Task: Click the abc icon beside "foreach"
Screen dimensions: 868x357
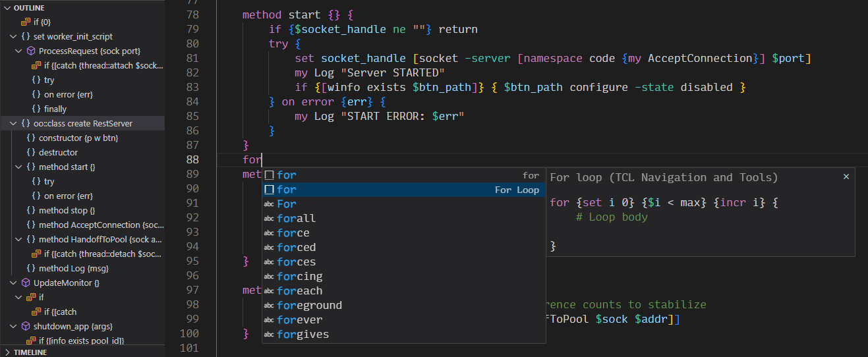Action: coord(269,291)
